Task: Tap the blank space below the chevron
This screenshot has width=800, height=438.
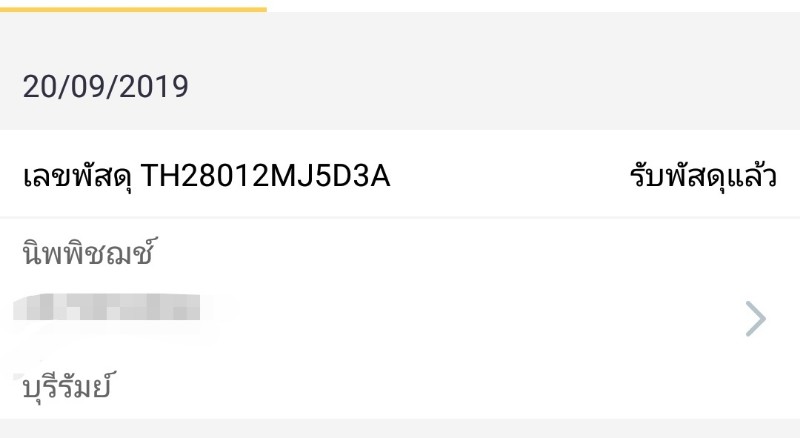Action: (756, 380)
